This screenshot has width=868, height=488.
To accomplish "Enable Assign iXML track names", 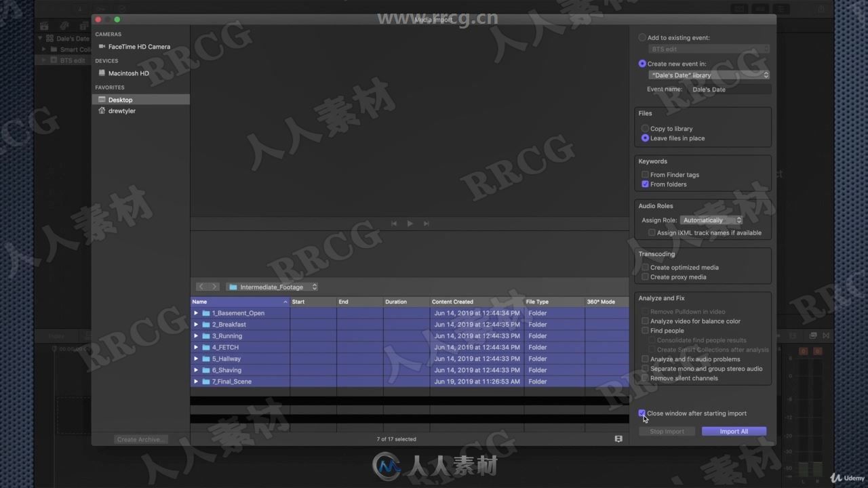I will tap(652, 232).
